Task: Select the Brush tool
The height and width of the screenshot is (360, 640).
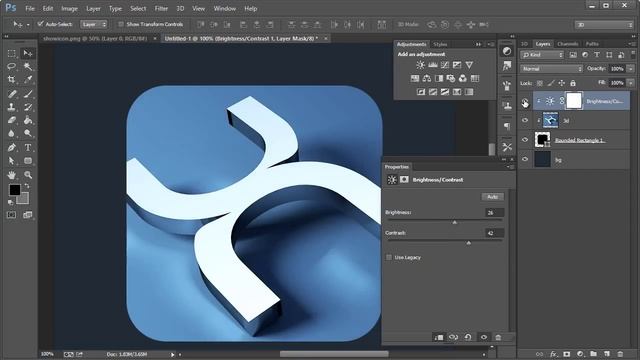Action: coord(28,94)
